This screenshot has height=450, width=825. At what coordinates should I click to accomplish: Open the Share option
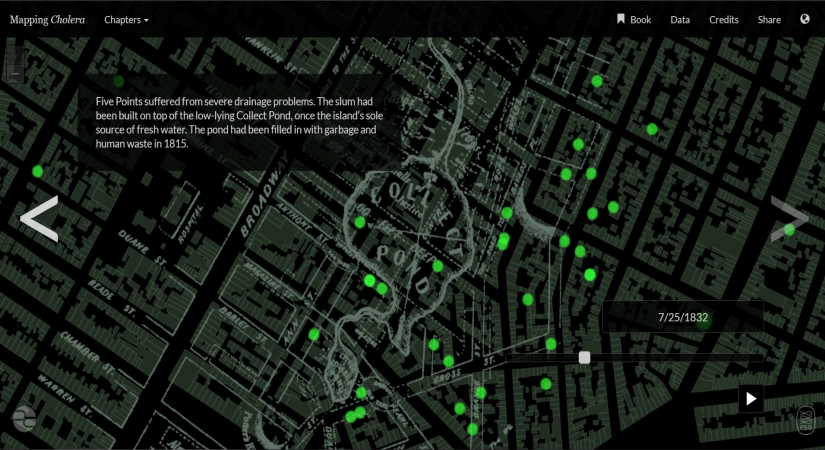[x=769, y=19]
